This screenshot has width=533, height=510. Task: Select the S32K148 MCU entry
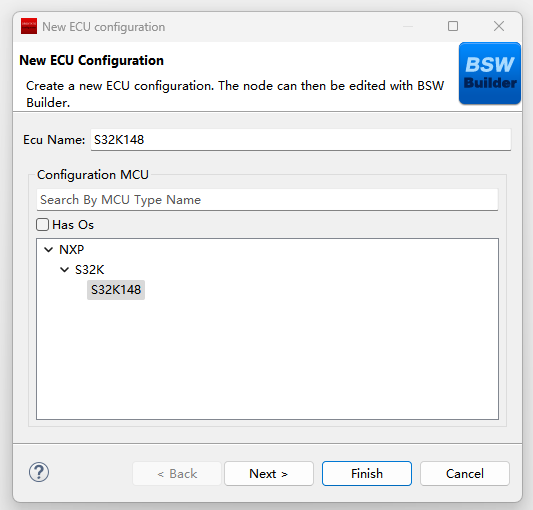116,290
